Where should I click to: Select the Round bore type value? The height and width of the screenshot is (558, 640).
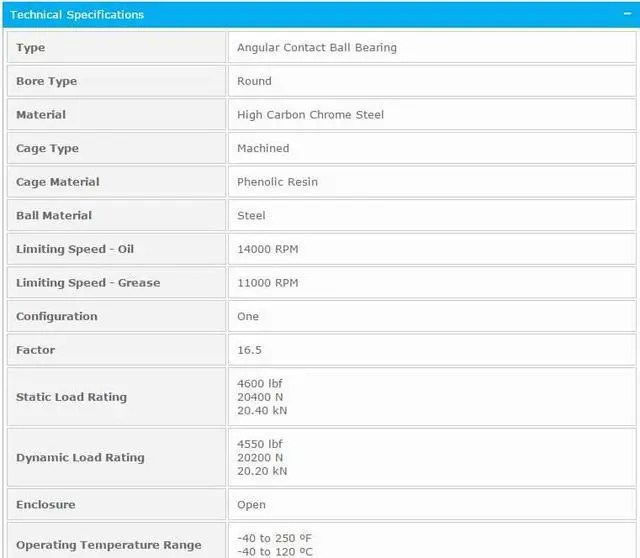point(254,81)
